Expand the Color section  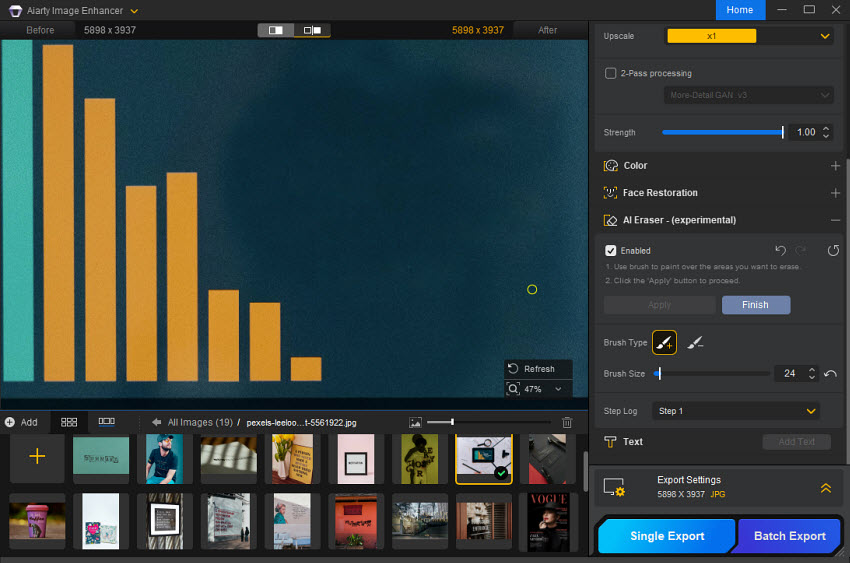(835, 166)
